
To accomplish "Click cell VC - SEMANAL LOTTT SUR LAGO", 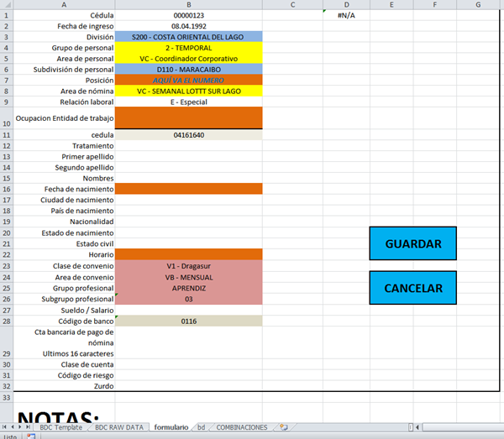I will 189,91.
